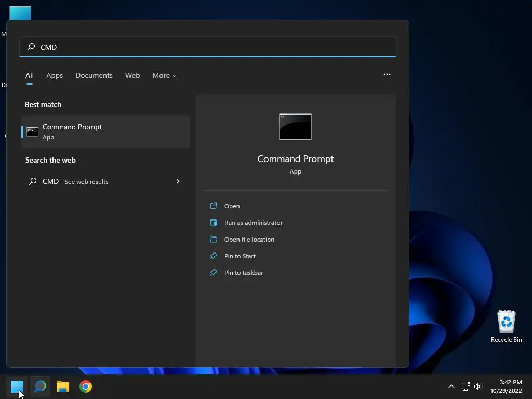Viewport: 532px width, 399px height.
Task: Click the search box containing CMD
Action: tap(208, 47)
